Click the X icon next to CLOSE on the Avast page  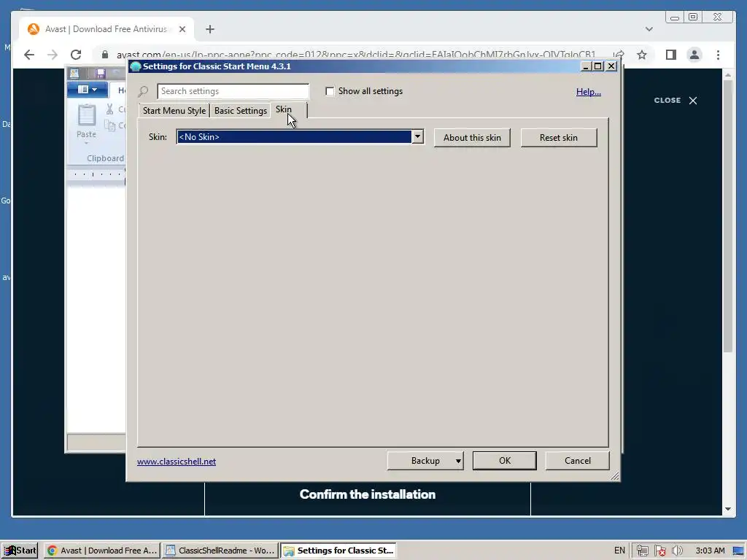[693, 101]
